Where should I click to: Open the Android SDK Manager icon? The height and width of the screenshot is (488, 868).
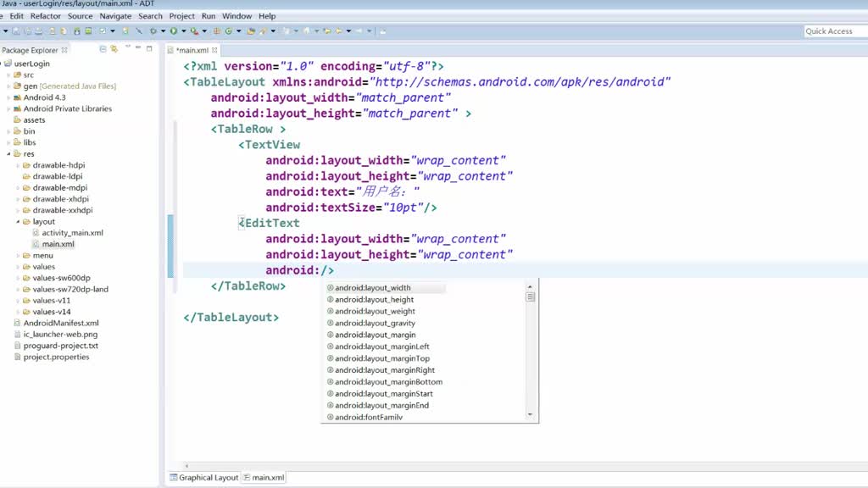(x=77, y=31)
